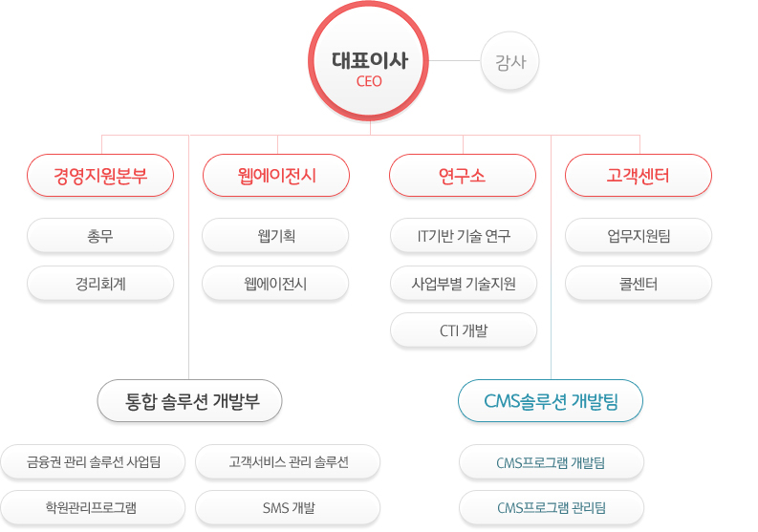Open the 고객센터 department box

click(639, 176)
